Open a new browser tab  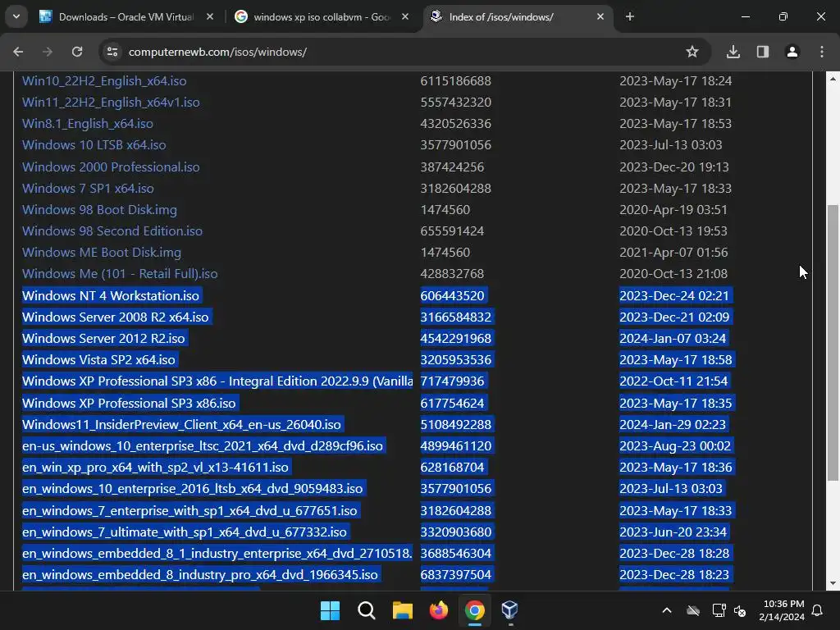[630, 17]
